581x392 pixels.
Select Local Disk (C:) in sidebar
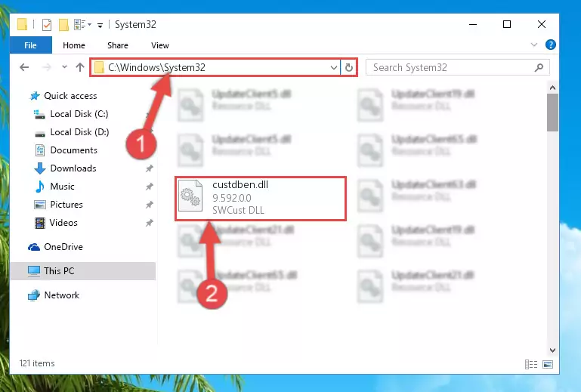tap(79, 114)
